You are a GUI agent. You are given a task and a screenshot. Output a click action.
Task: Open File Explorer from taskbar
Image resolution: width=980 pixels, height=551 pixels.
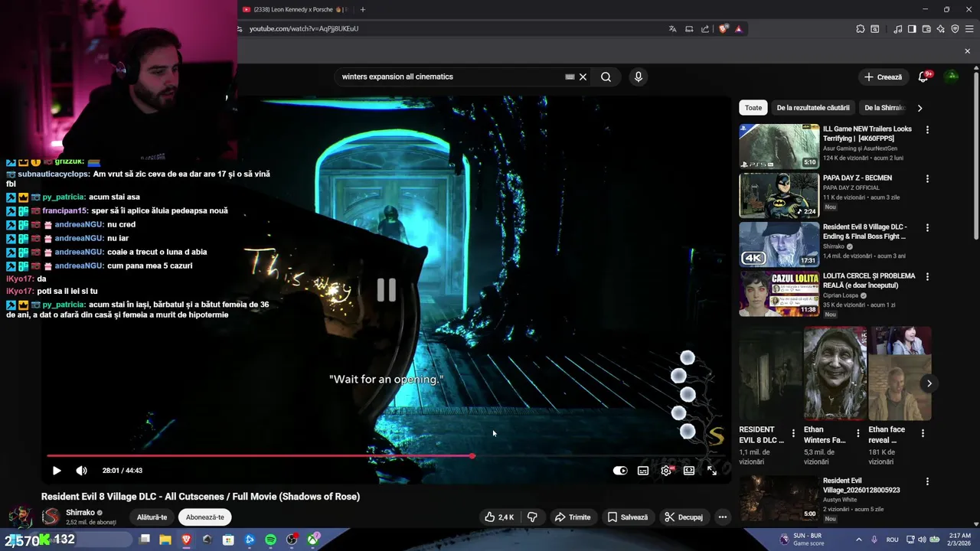pyautogui.click(x=165, y=540)
